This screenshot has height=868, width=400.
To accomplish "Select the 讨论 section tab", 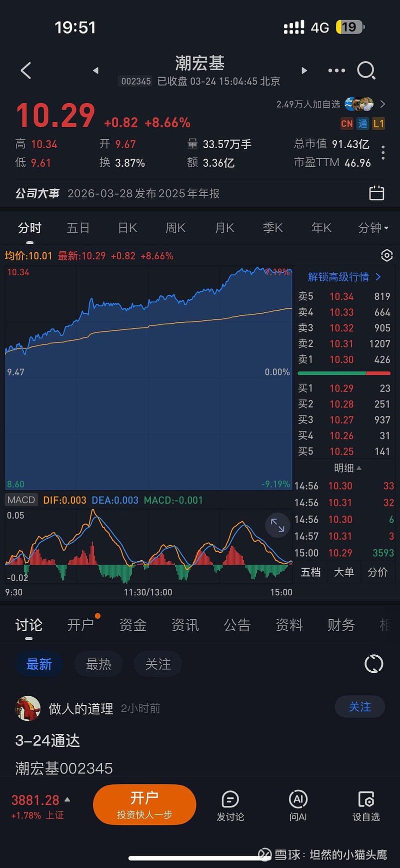I will [29, 625].
